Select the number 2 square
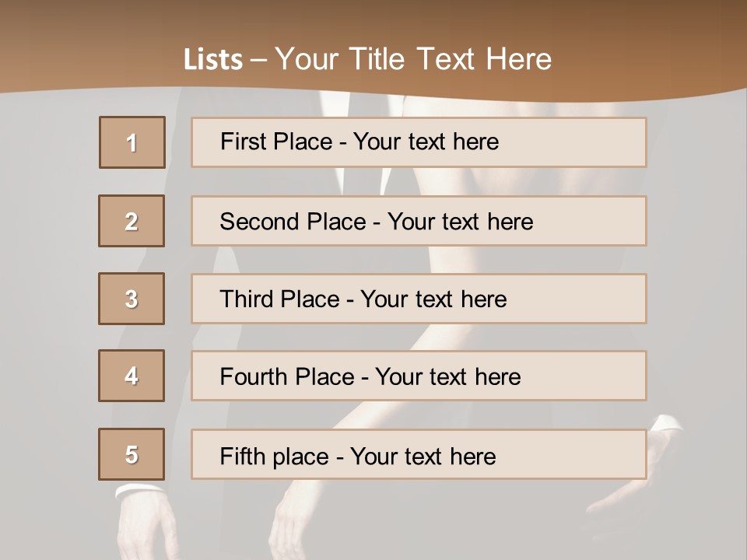Screen dimensions: 747x560 pos(132,221)
